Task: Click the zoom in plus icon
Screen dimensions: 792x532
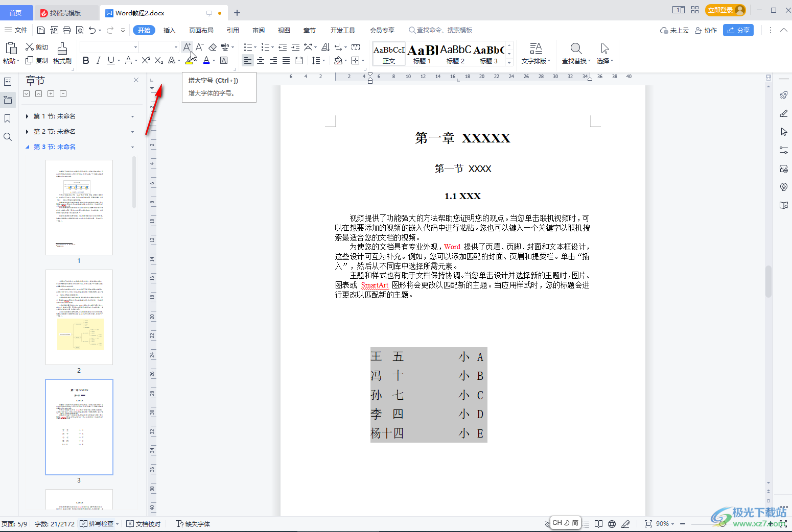Action: 771,524
